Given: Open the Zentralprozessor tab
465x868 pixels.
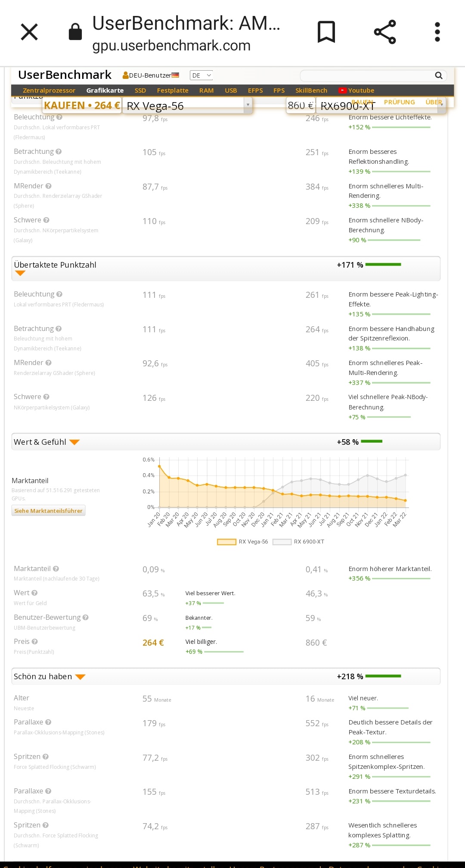Looking at the screenshot, I should point(49,91).
